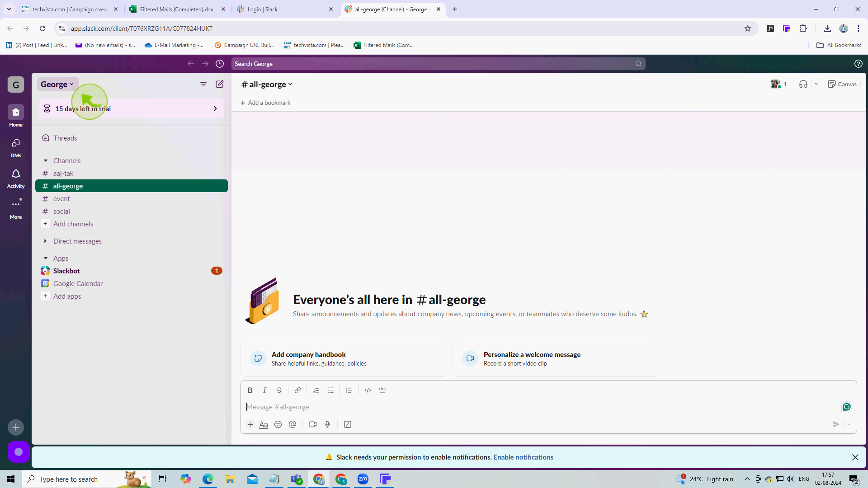Open Slack help icon
868x488 pixels.
click(858, 64)
